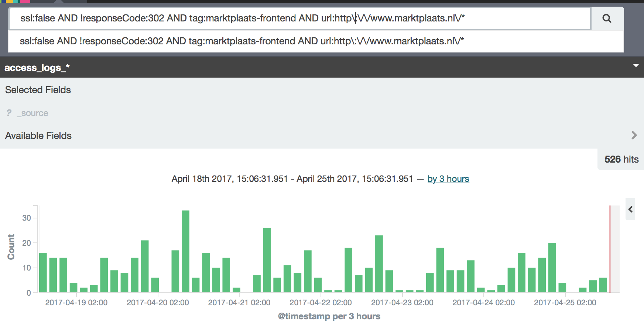Viewport: 644px width, 323px height.
Task: Click the Selected Fields heading
Action: click(38, 90)
